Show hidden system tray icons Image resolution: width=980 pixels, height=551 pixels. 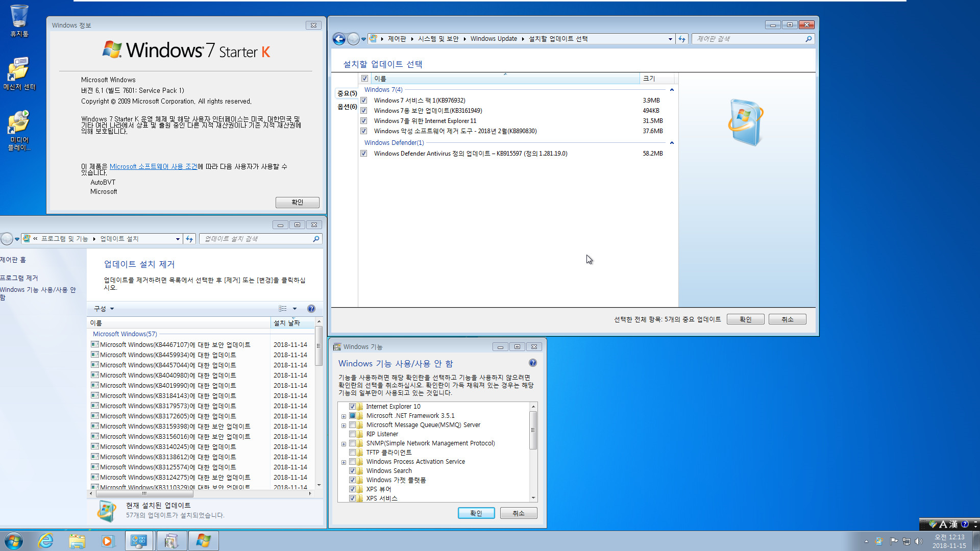[x=866, y=541]
